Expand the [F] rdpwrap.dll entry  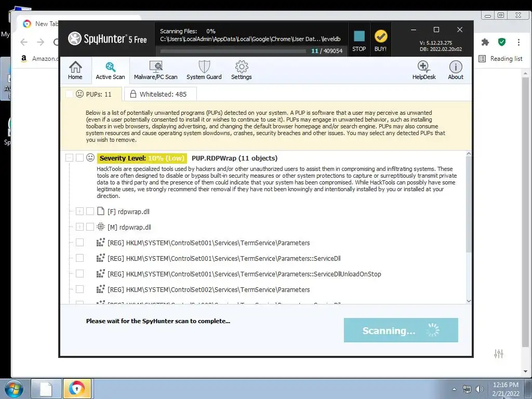[79, 211]
